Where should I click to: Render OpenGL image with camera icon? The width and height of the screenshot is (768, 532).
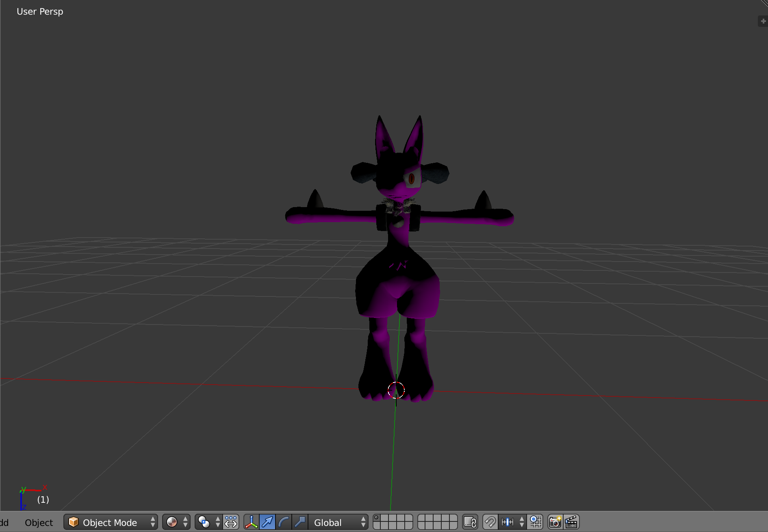coord(555,522)
